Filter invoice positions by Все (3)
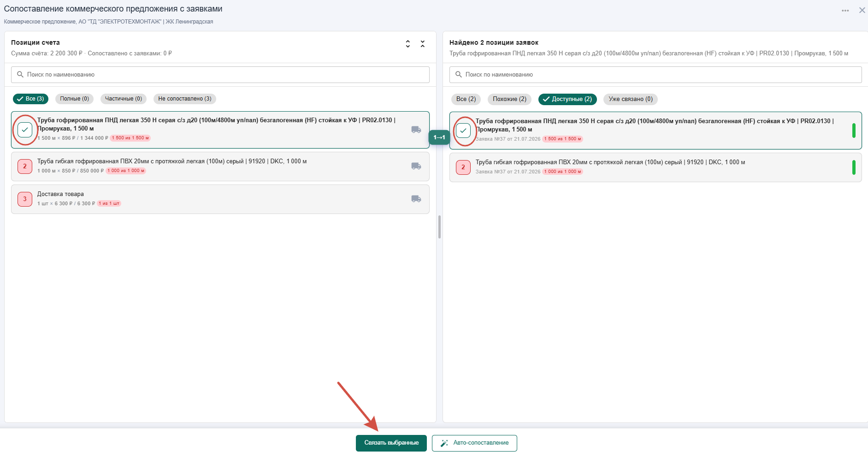The image size is (868, 458). tap(30, 99)
